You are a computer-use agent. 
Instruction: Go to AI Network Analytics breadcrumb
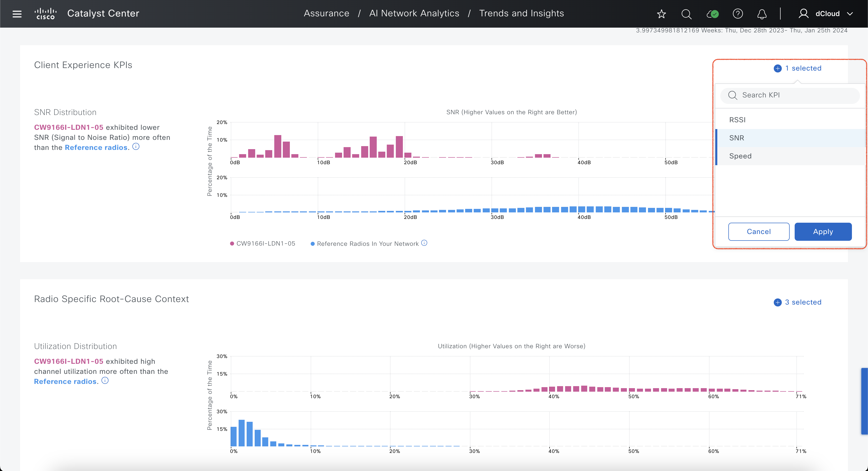pyautogui.click(x=414, y=14)
